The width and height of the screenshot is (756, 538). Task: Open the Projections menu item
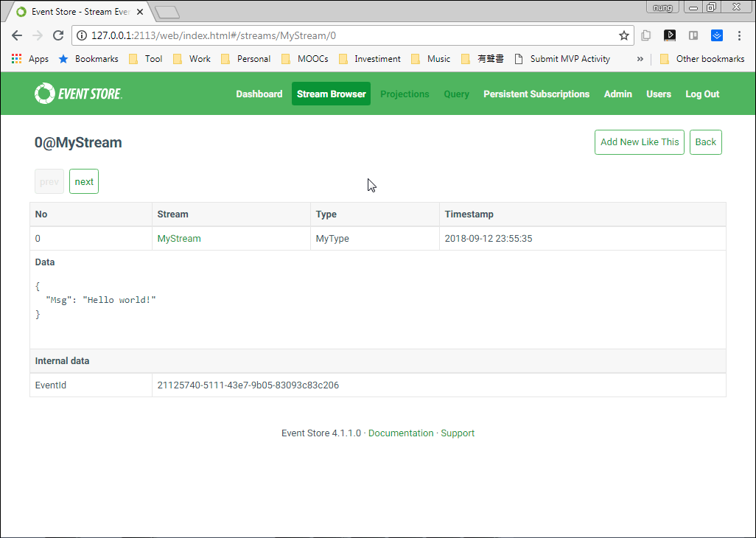click(x=405, y=94)
